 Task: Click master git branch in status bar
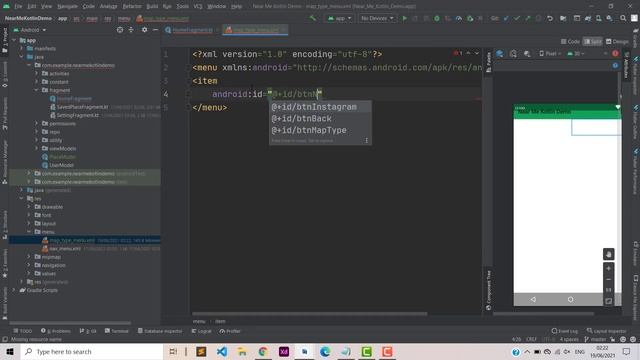coord(595,339)
